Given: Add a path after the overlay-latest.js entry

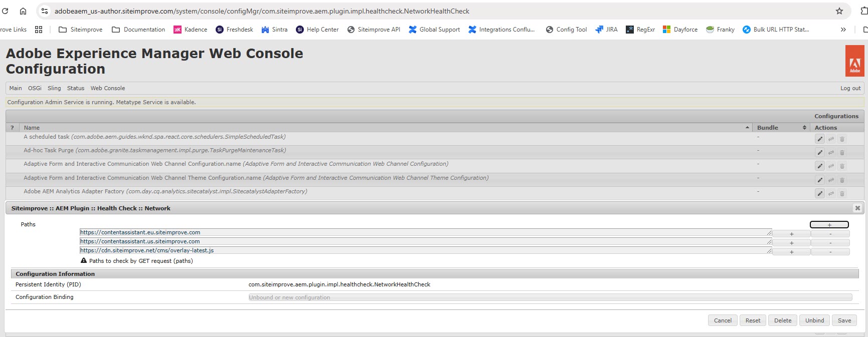Looking at the screenshot, I should 791,252.
